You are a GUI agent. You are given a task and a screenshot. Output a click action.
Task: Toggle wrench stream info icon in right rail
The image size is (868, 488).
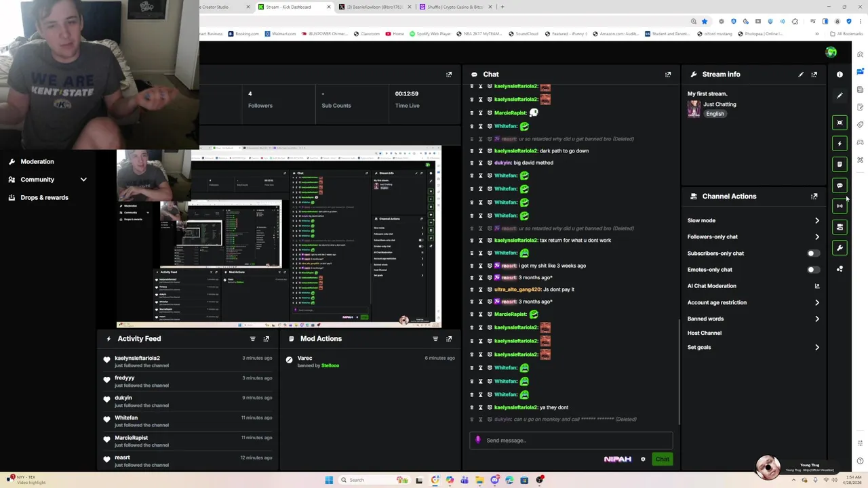(x=840, y=248)
